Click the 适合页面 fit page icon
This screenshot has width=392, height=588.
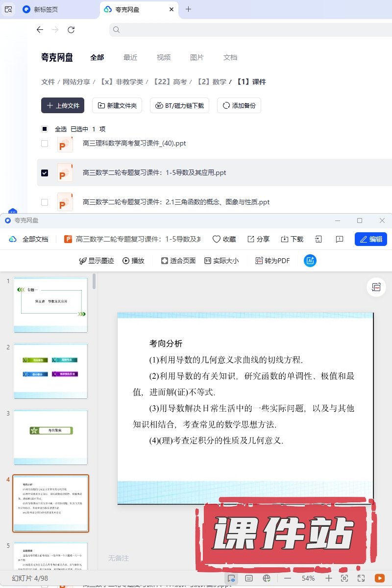[165, 261]
